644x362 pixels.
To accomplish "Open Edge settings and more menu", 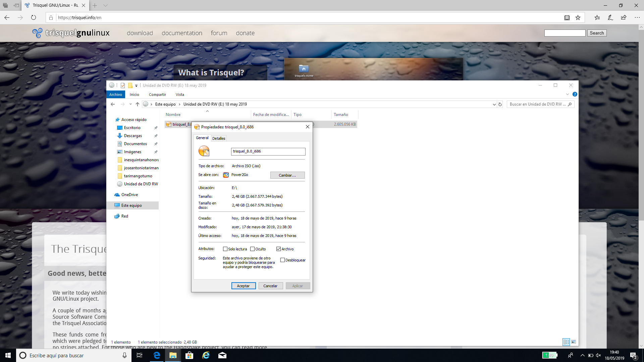I will [x=637, y=17].
